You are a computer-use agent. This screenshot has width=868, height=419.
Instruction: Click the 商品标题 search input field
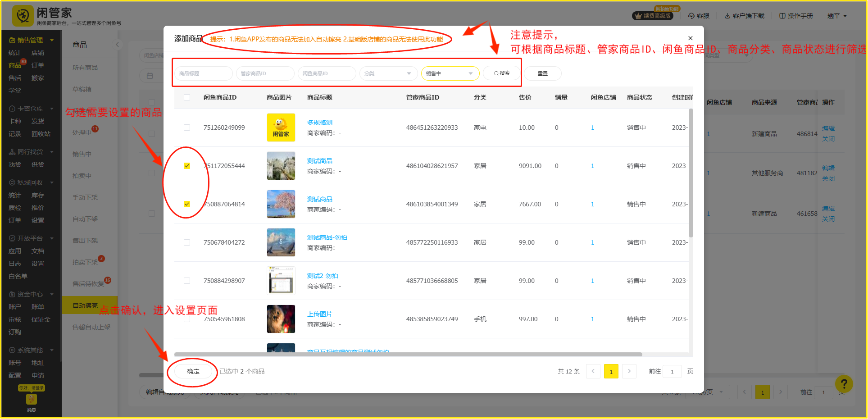point(203,73)
